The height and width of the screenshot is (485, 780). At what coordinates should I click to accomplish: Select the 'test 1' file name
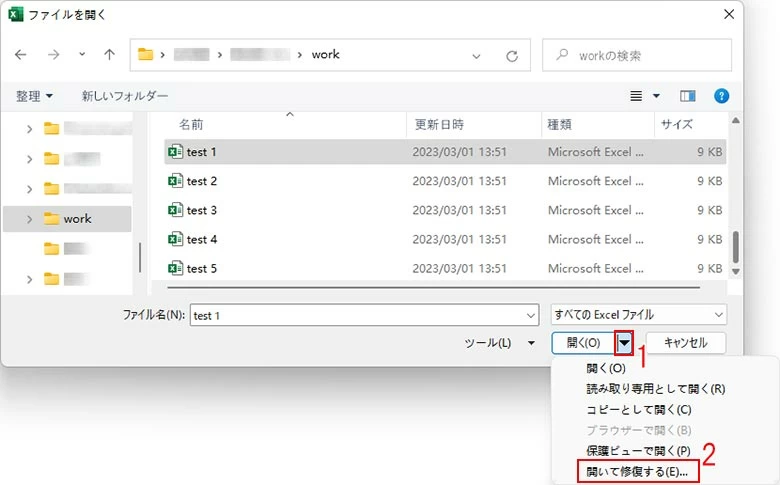(x=201, y=152)
